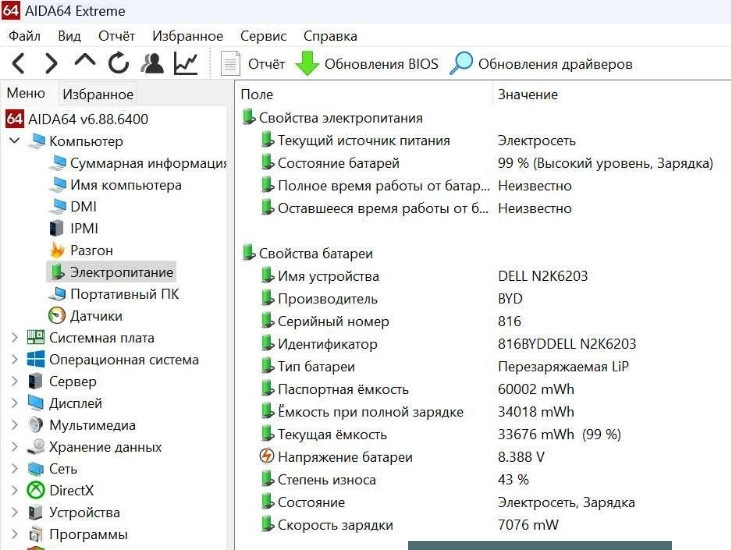Expand the Мультимедиа tree node
The width and height of the screenshot is (731, 550).
(14, 425)
